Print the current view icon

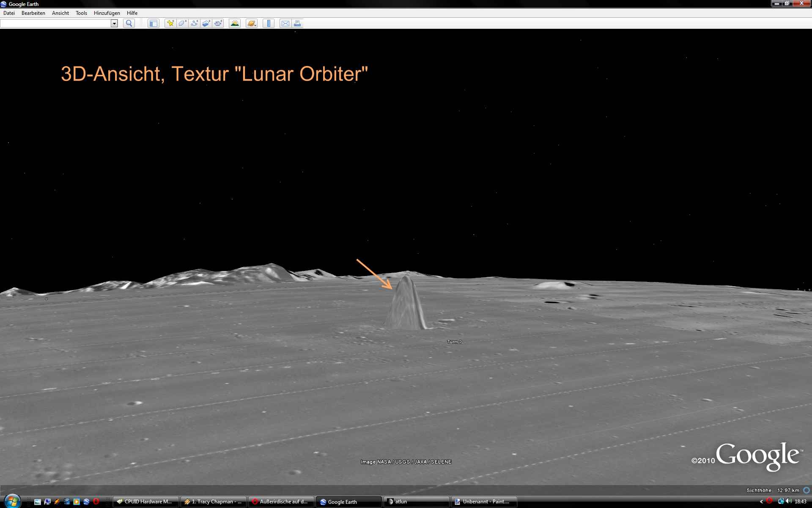click(x=297, y=23)
